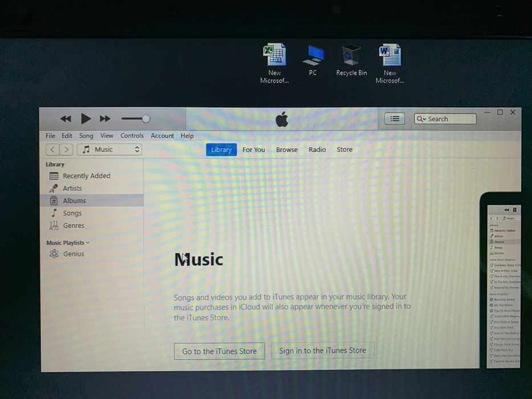Screen dimensions: 532x399
Task: Open the Help menu
Action: [x=187, y=136]
